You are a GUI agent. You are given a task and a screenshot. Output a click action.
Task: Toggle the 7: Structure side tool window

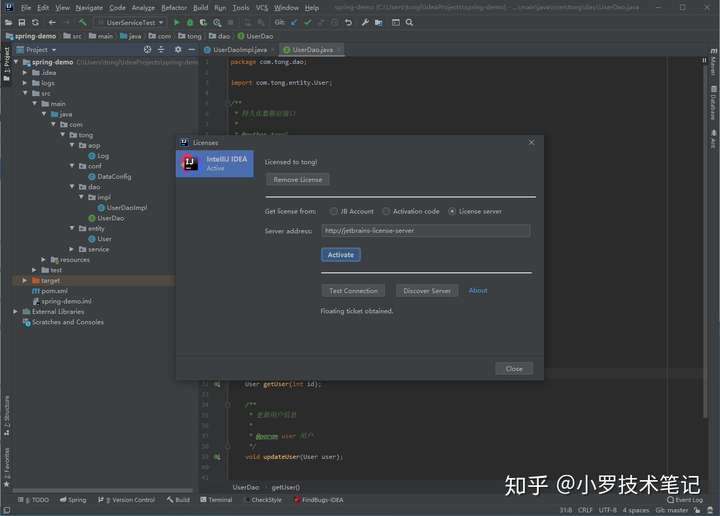tap(6, 416)
